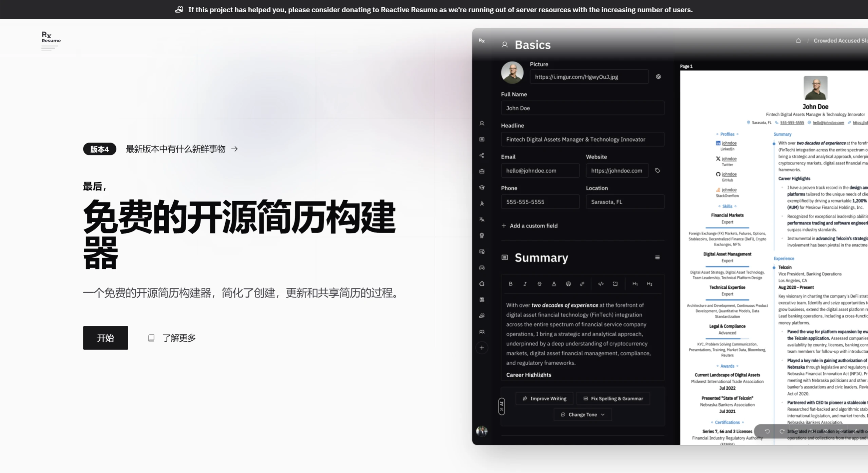Open picture options aperture icon
This screenshot has height=473, width=868.
tap(658, 77)
